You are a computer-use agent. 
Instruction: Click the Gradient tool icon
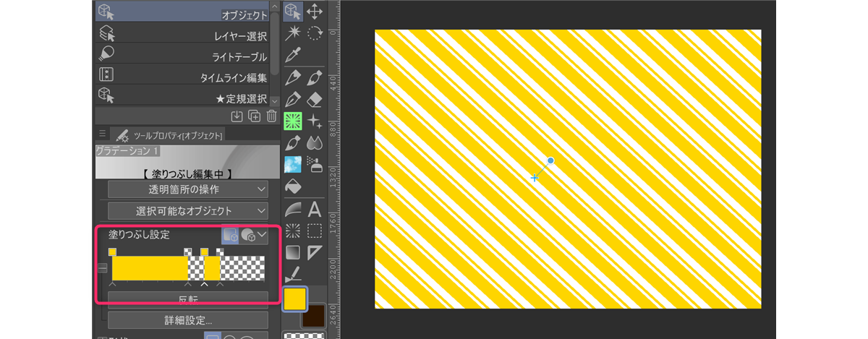pyautogui.click(x=293, y=253)
